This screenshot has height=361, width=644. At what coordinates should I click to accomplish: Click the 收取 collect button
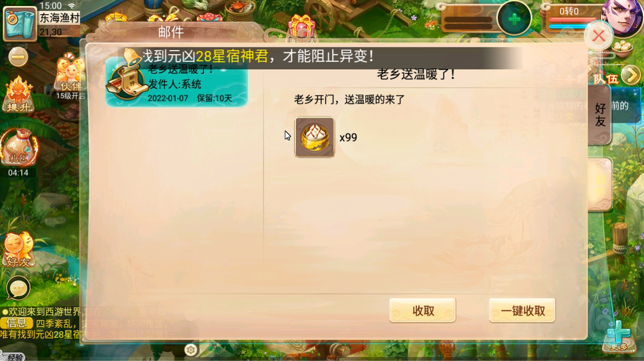tap(423, 310)
